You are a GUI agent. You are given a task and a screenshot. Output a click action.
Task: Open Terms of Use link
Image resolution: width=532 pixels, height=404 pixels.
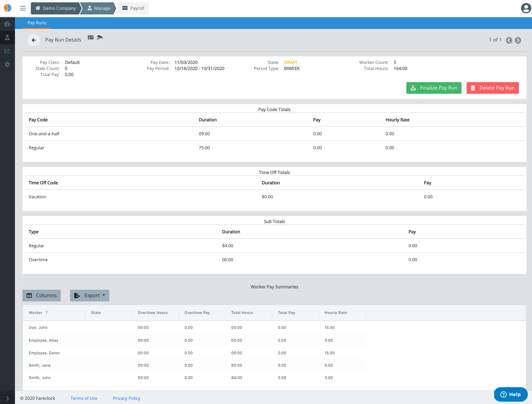[84, 398]
